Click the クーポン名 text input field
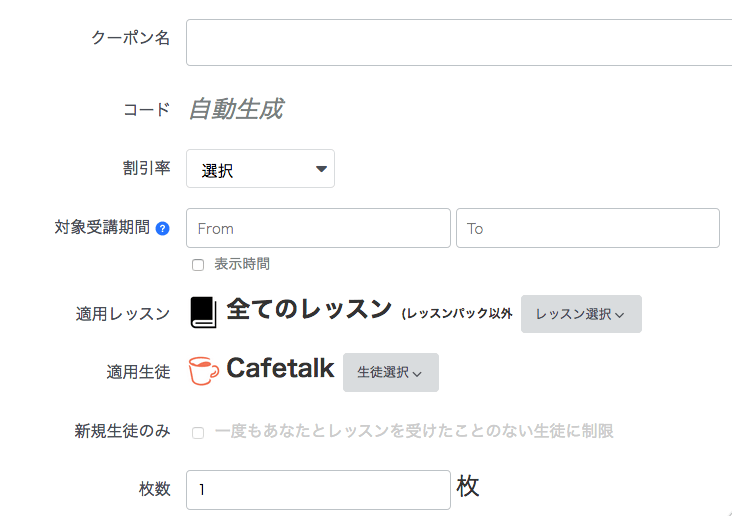Image resolution: width=732 pixels, height=516 pixels. coord(459,42)
